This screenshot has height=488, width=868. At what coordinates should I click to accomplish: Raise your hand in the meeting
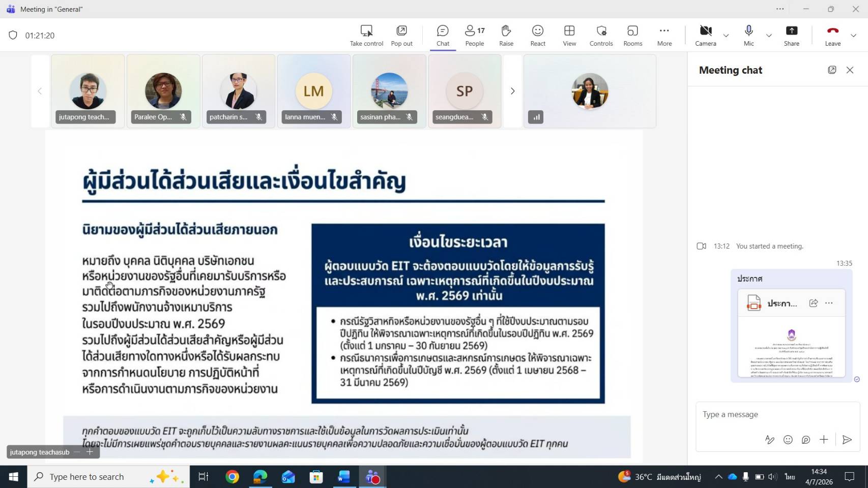click(x=506, y=36)
